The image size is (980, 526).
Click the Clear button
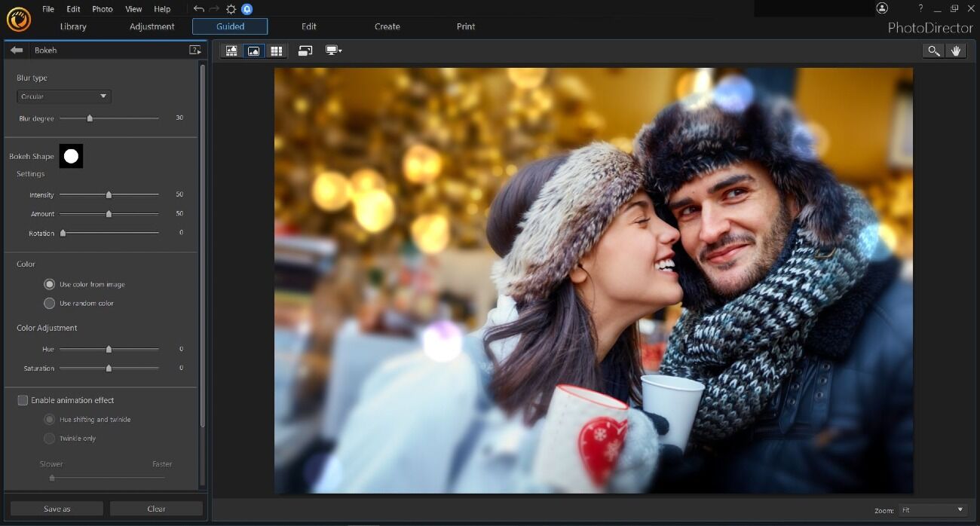pos(156,508)
